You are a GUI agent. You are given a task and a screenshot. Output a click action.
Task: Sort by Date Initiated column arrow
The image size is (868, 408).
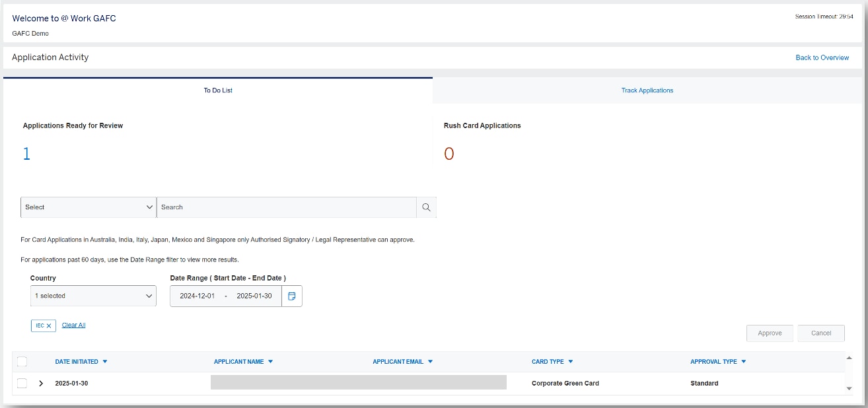105,362
